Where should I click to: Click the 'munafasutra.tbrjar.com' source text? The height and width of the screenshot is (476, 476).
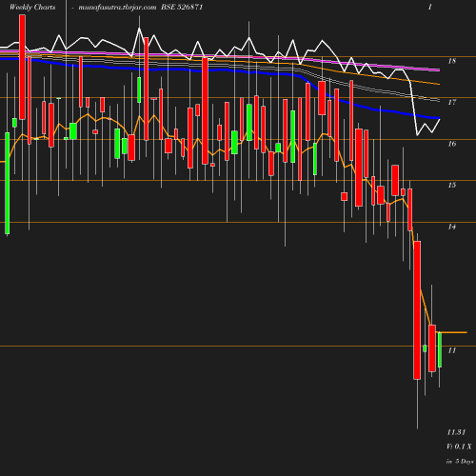point(117,7)
